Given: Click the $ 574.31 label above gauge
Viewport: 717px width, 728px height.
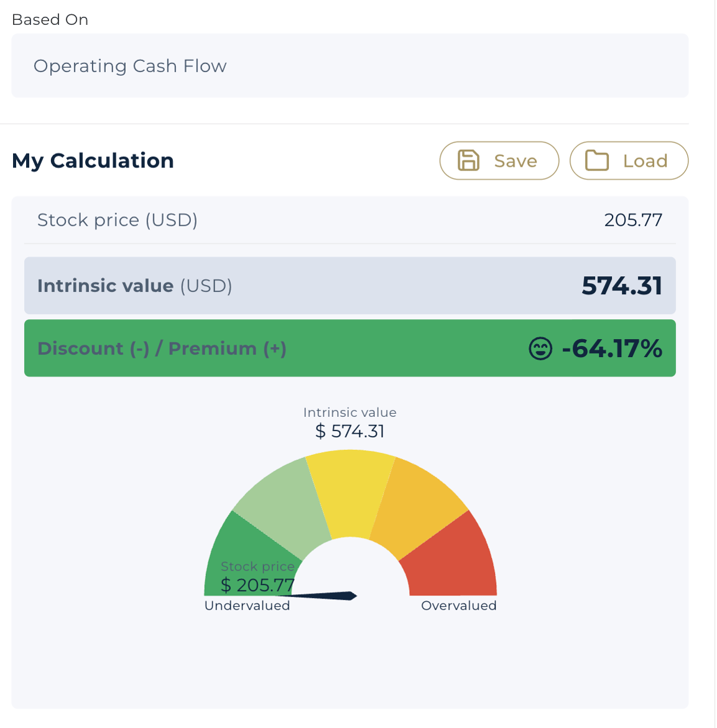Looking at the screenshot, I should 350,431.
